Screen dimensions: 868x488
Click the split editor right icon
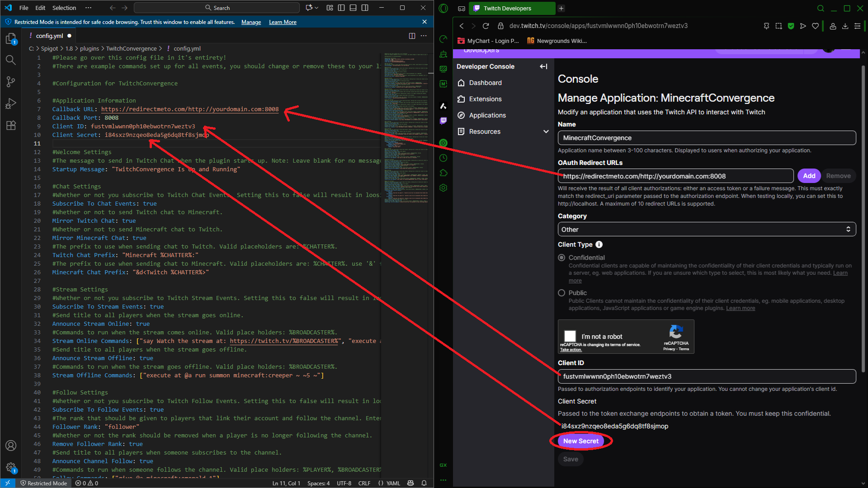coord(412,36)
